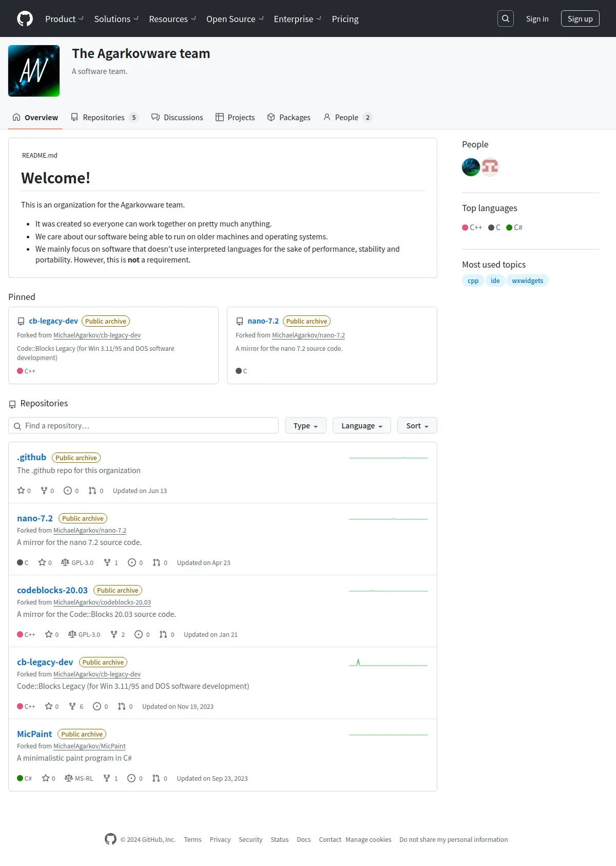This screenshot has height=866, width=616.
Task: Click the Pricing link in header
Action: tap(345, 18)
